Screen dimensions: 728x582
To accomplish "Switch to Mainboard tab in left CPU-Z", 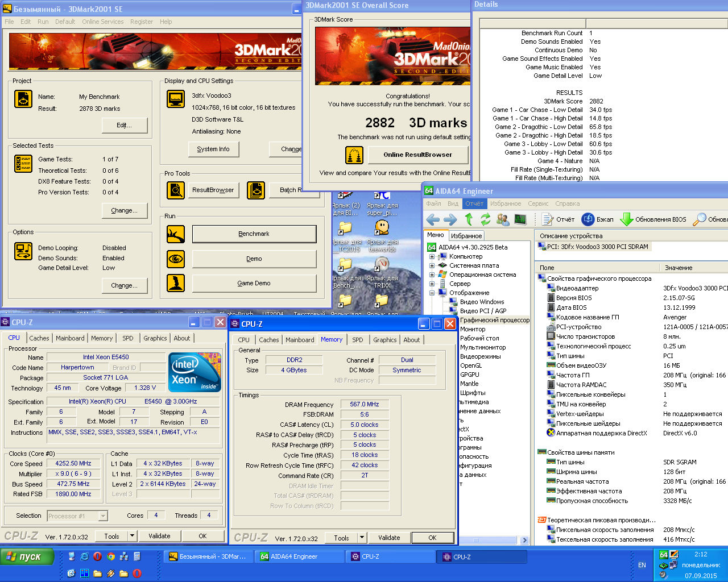I will click(70, 338).
